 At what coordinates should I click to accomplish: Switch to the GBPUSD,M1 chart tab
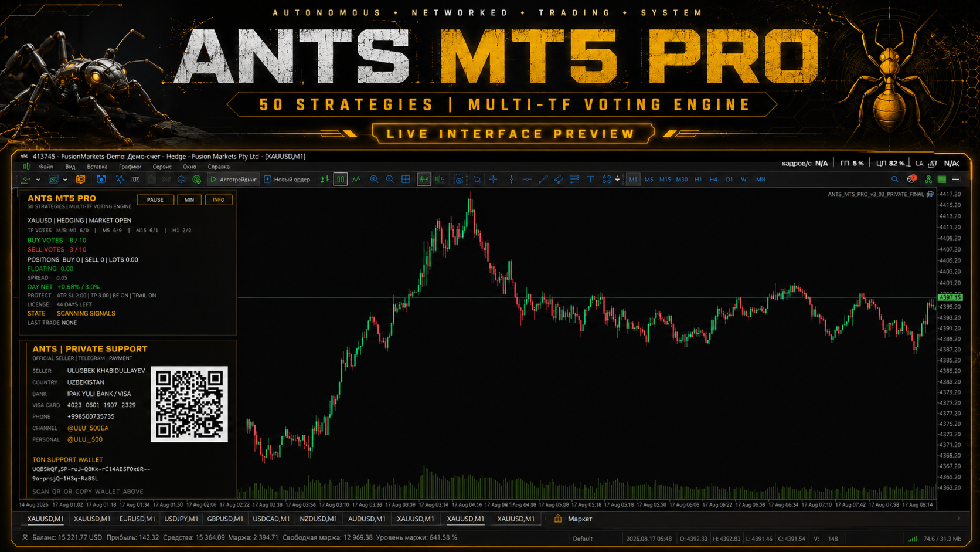pos(225,519)
